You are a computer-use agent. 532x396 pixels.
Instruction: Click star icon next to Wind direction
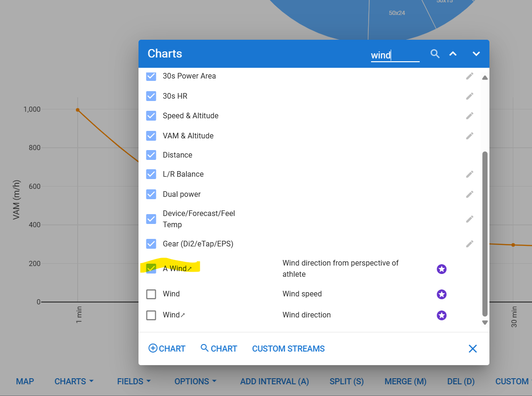(442, 315)
